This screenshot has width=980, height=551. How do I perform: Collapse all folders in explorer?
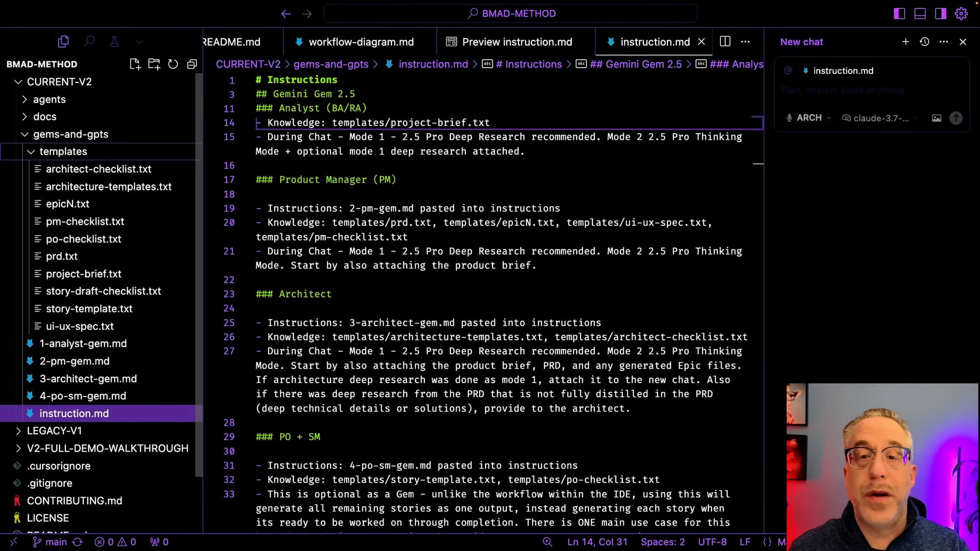click(192, 64)
